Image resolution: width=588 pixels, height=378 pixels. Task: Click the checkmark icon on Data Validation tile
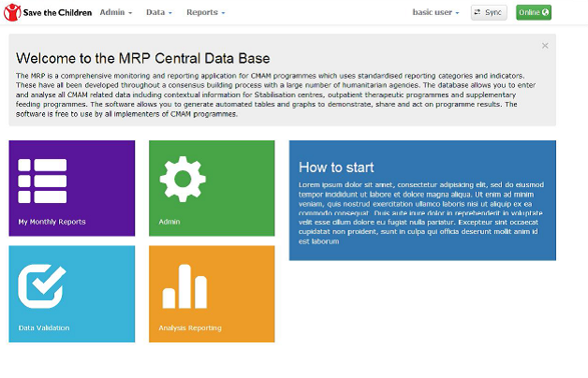(x=41, y=286)
